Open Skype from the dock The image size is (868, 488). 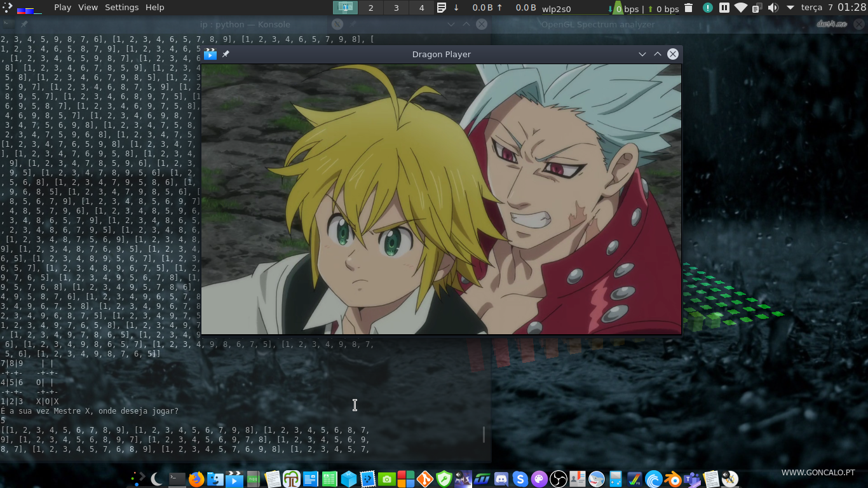coord(520,478)
